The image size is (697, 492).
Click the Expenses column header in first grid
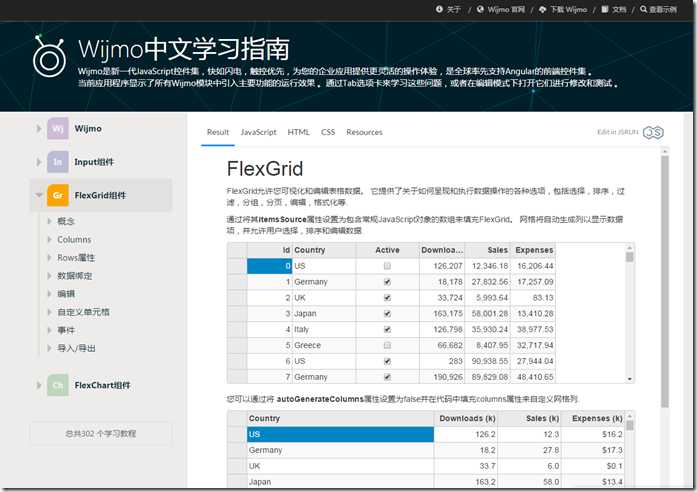533,250
